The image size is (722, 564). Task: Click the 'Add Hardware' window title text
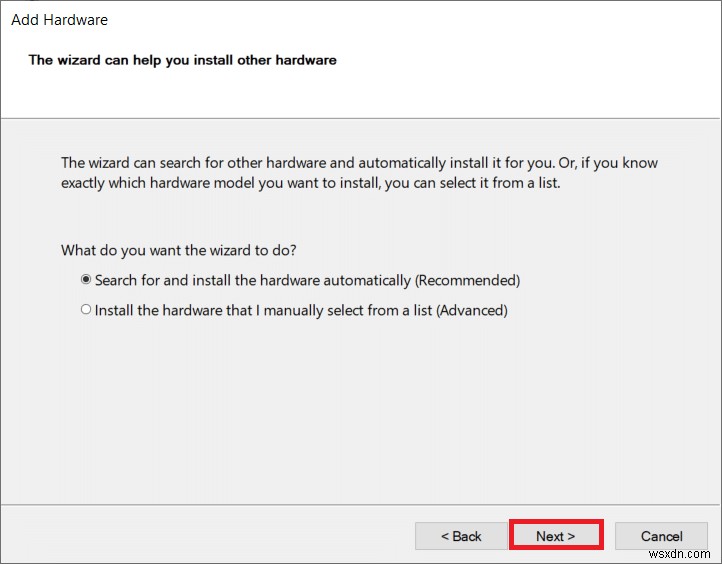pyautogui.click(x=59, y=20)
